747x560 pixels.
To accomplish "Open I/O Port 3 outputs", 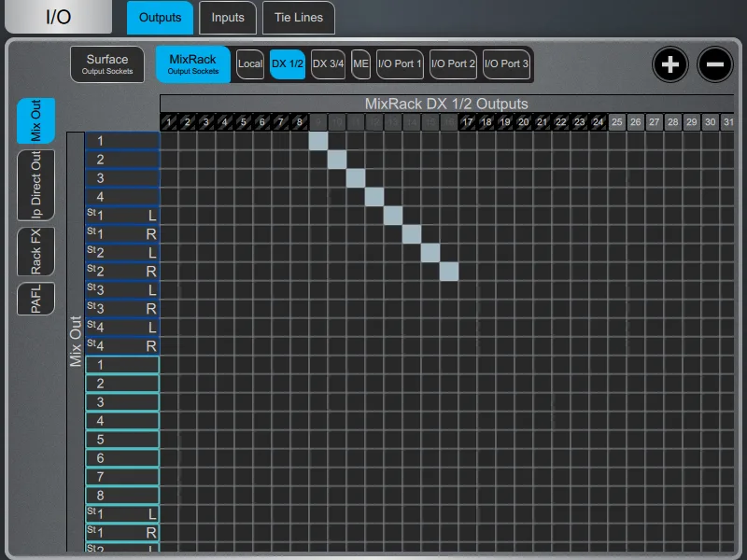I will [x=506, y=64].
